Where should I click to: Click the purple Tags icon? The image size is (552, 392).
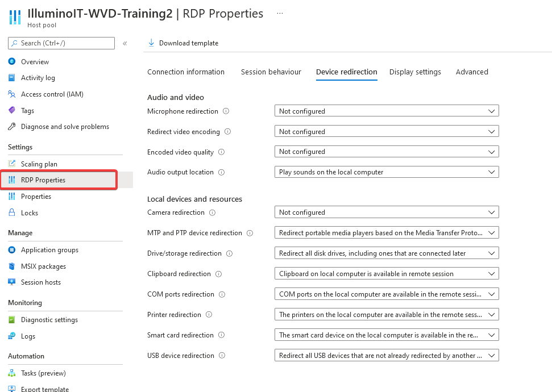11,110
